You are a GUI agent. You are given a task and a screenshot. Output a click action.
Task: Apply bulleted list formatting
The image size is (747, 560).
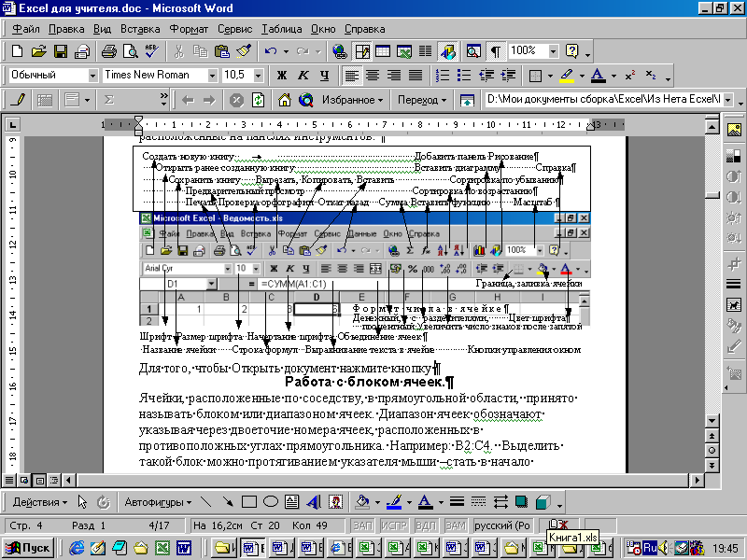click(464, 76)
